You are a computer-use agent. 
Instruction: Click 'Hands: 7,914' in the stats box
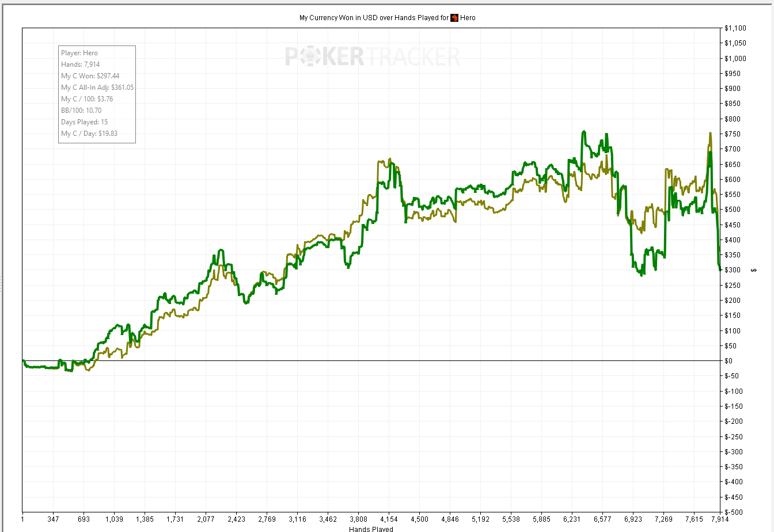[x=80, y=64]
